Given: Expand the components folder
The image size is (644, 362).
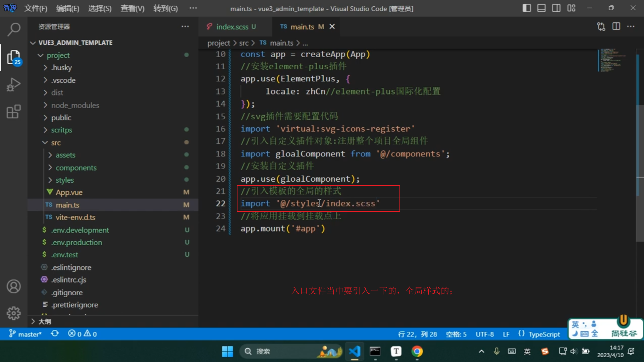Looking at the screenshot, I should coord(113,168).
